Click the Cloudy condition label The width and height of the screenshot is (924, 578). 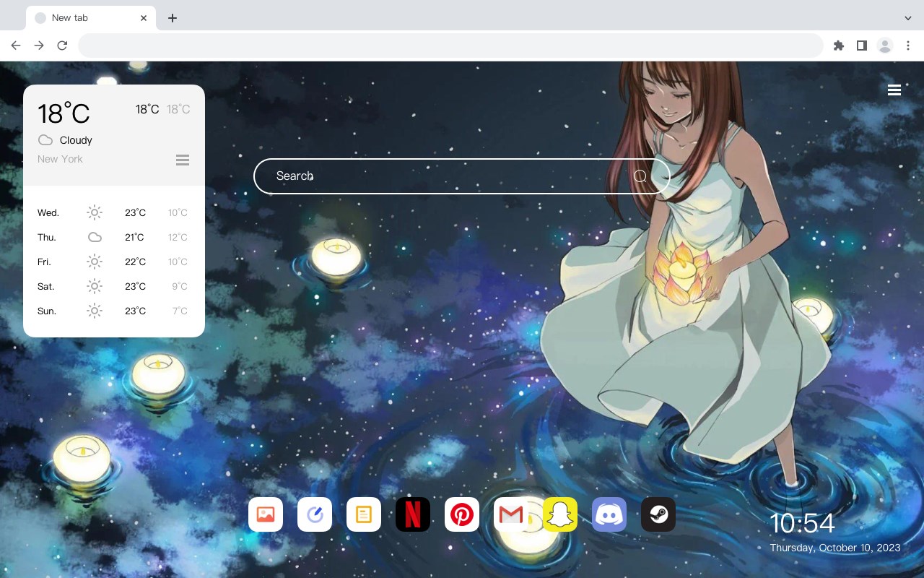76,140
